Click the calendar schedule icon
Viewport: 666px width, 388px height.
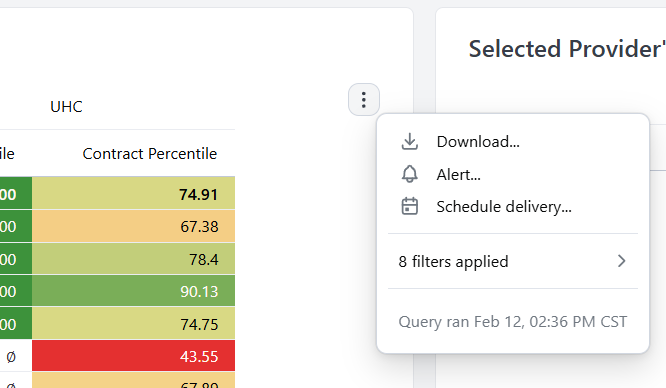click(409, 207)
